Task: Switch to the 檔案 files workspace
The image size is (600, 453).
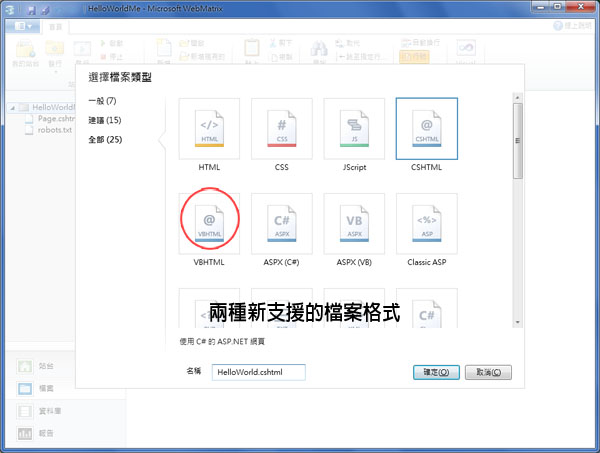Action: pos(36,388)
